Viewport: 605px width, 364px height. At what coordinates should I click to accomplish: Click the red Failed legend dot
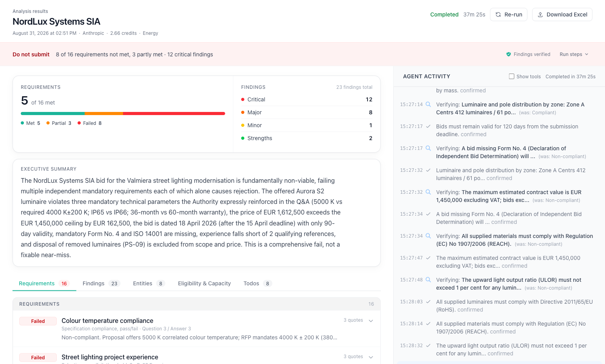pyautogui.click(x=79, y=123)
